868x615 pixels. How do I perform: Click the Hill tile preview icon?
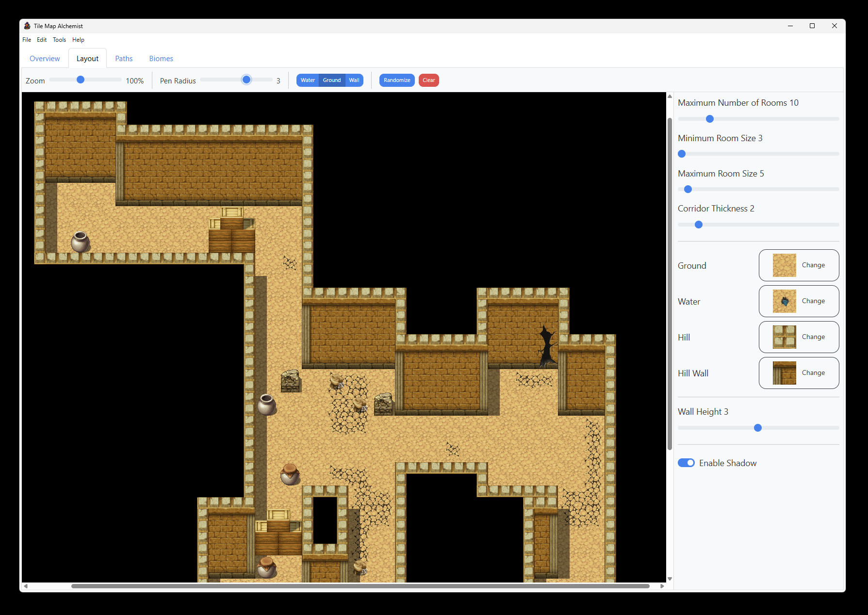pos(784,337)
